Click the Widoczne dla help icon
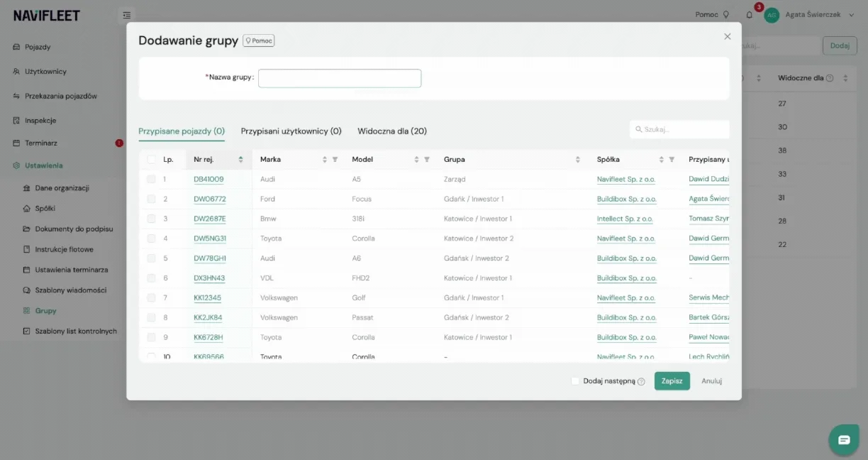Image resolution: width=868 pixels, height=460 pixels. 830,78
